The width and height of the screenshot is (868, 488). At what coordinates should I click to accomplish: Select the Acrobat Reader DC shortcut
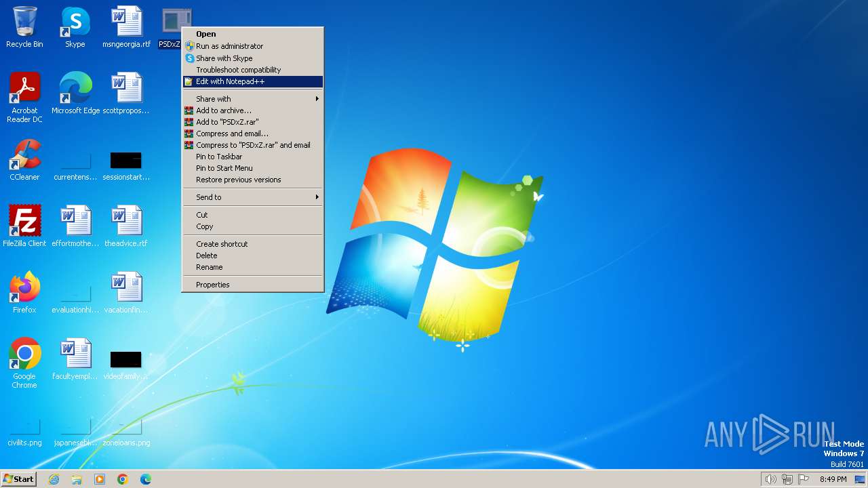coord(24,97)
